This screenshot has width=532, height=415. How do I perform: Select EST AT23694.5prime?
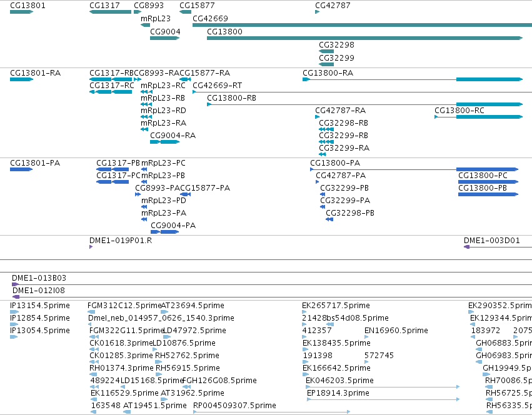pos(193,306)
